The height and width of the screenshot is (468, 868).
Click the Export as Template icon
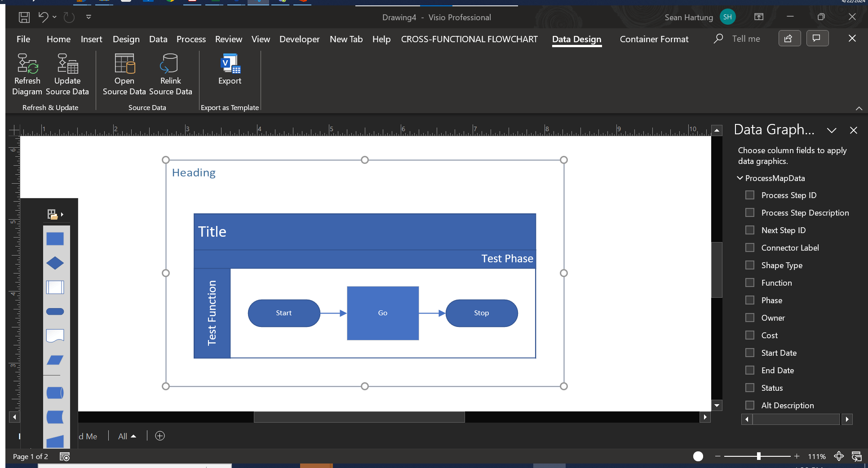click(x=230, y=63)
